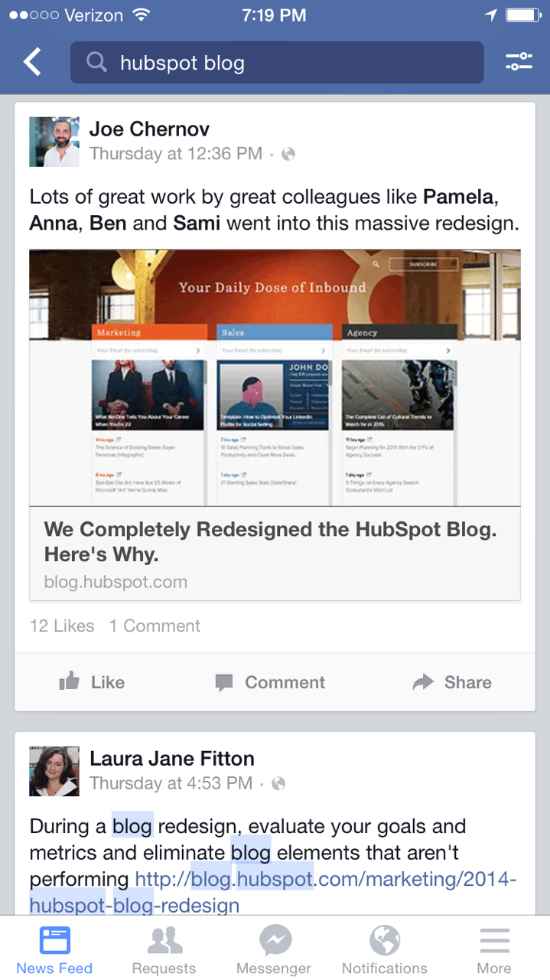Tap the back arrow in search header
550x980 pixels.
pos(32,62)
